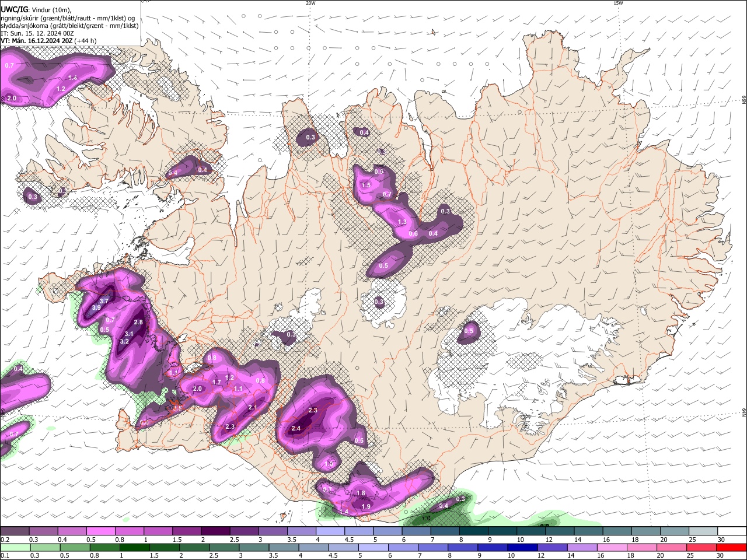The width and height of the screenshot is (747, 560).
Task: Pick the pale green lower swatch labeled 0.1
Action: click(x=15, y=547)
